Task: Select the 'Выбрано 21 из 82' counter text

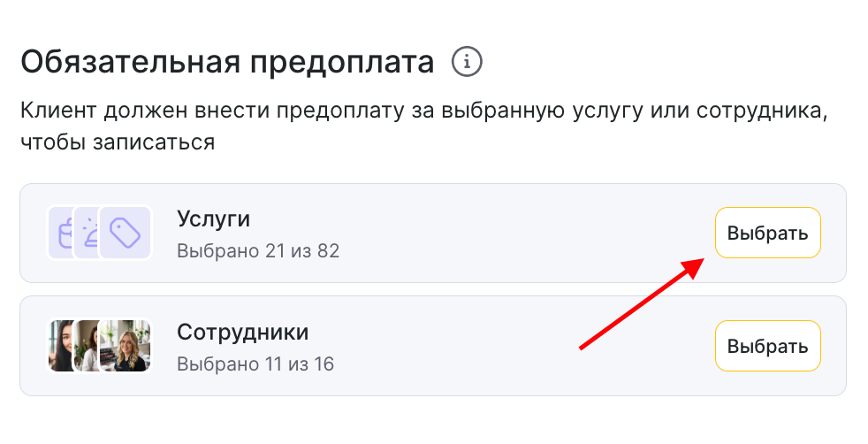Action: [258, 251]
